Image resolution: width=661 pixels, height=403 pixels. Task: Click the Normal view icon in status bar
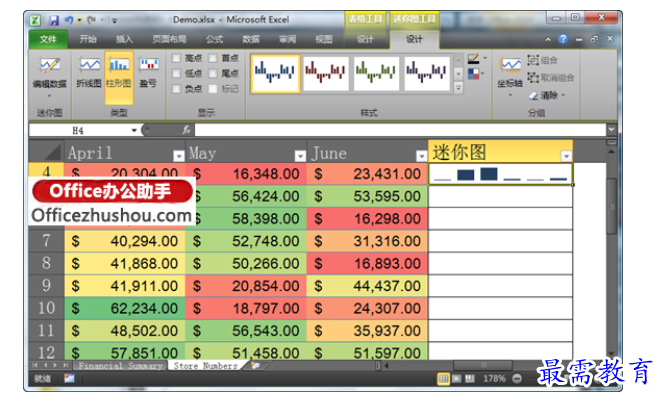443,379
